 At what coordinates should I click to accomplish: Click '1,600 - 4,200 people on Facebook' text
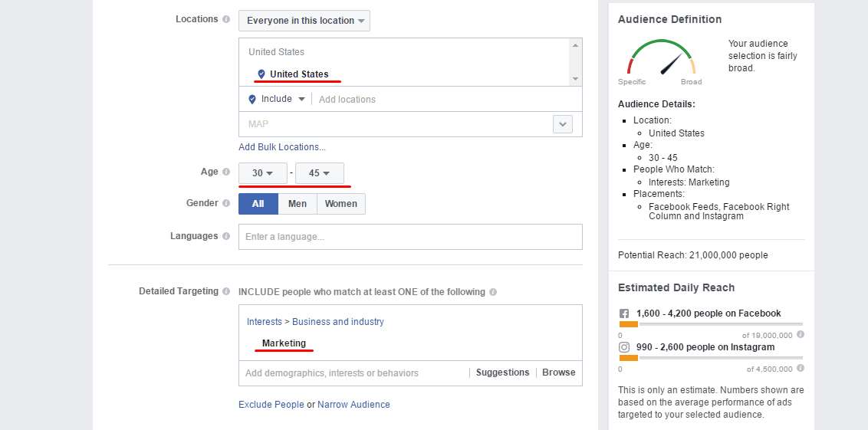[x=709, y=313]
